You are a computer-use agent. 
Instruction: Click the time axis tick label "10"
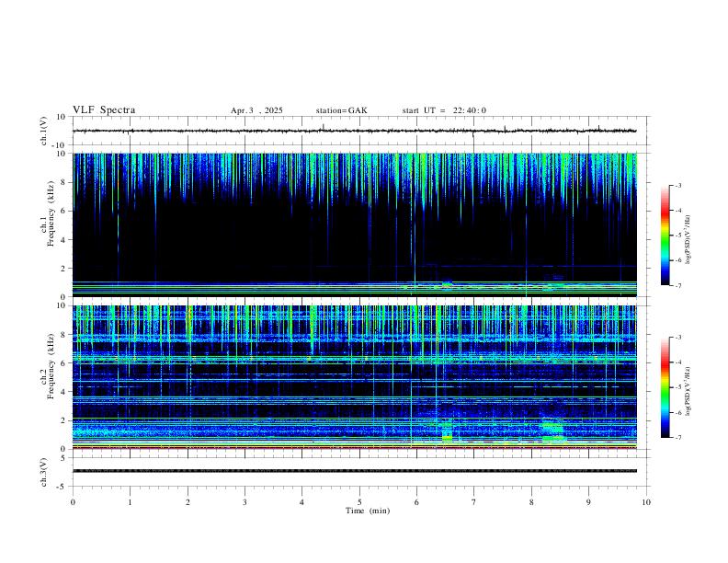(x=646, y=502)
